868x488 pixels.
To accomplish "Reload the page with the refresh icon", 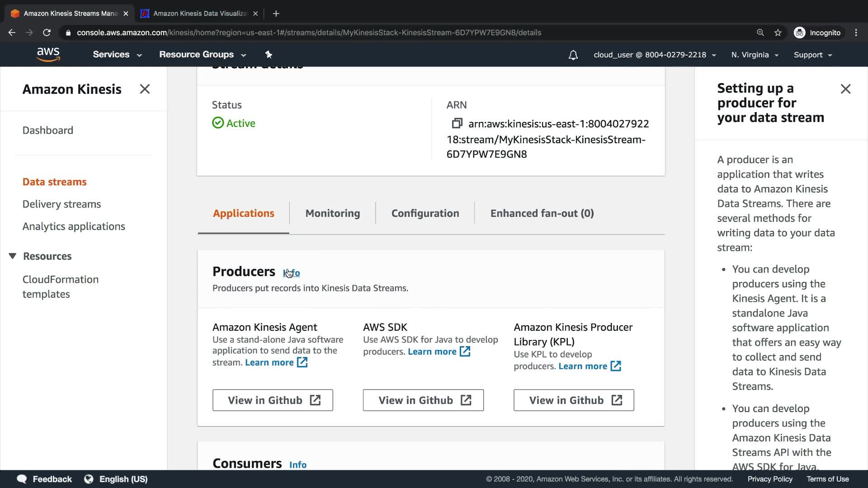I will click(47, 33).
